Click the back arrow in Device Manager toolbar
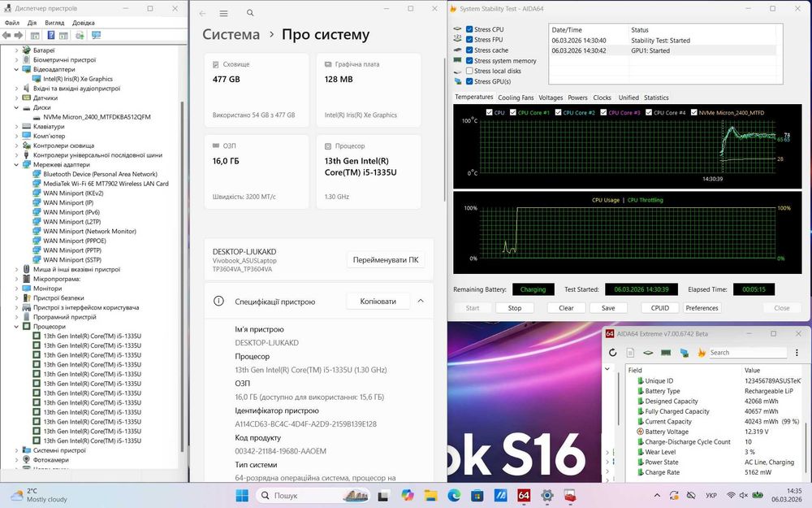 6,35
